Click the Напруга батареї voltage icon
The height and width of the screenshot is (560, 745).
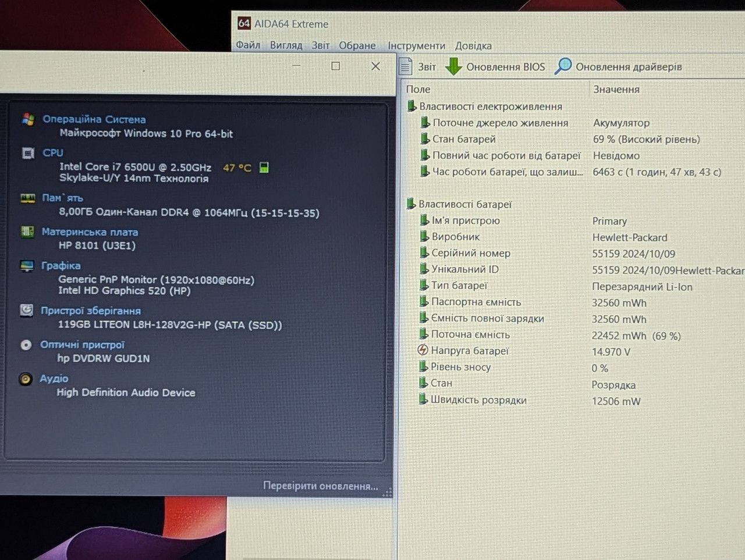click(x=423, y=350)
